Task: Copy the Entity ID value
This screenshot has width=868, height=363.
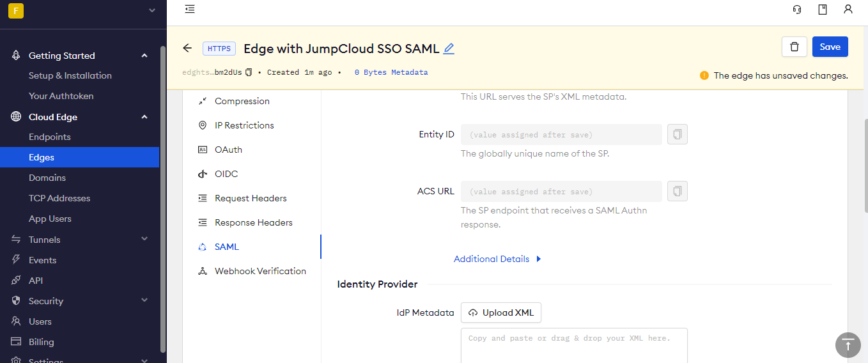Action: 678,134
